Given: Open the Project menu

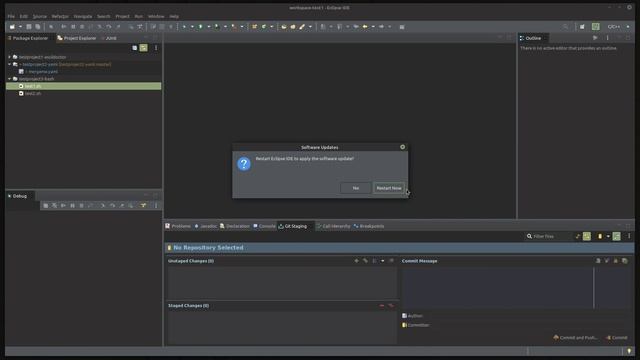Looking at the screenshot, I should coord(122,16).
